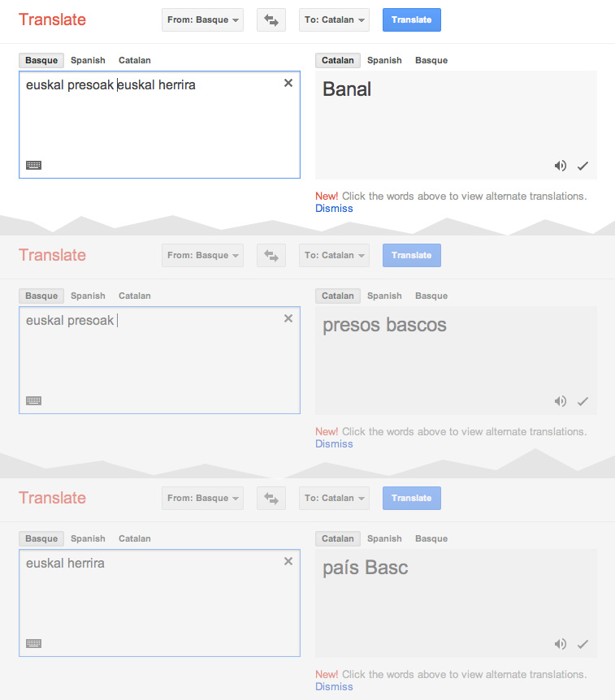Open virtual keyboard in top input box
Viewport: 615px width, 700px height.
click(x=33, y=165)
